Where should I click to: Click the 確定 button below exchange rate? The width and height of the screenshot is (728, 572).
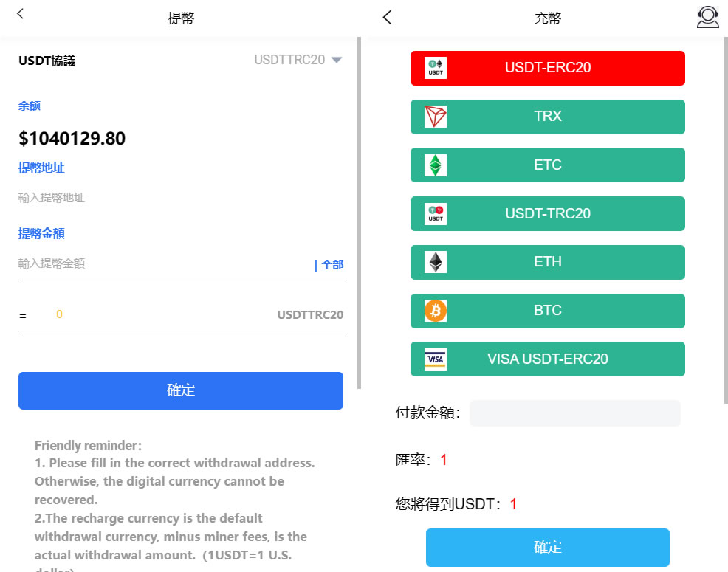pos(547,547)
